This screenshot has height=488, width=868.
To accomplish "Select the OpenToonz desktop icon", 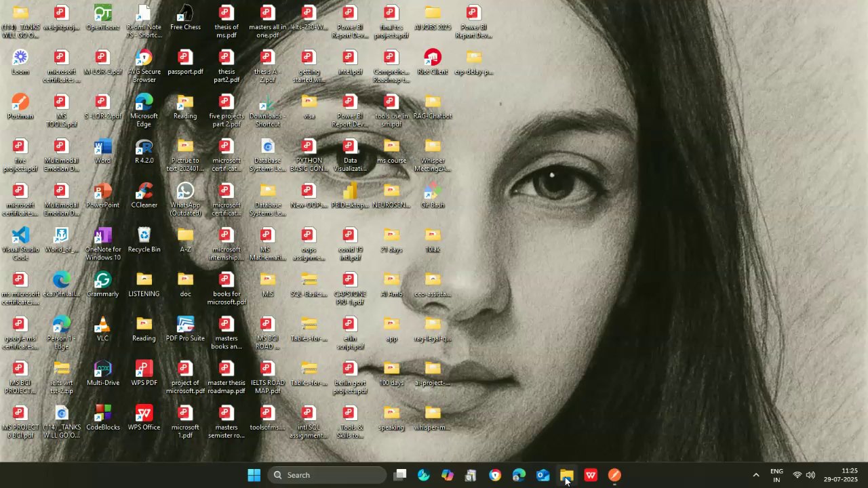I will point(102,14).
